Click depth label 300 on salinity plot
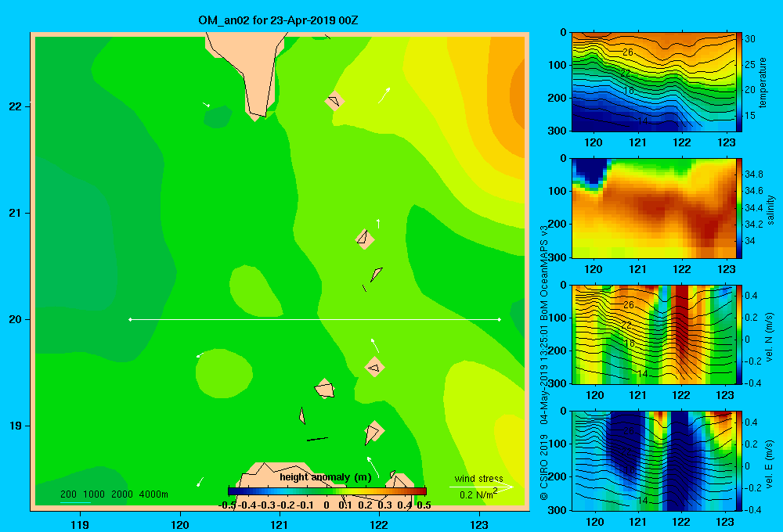The height and width of the screenshot is (532, 783). 557,257
